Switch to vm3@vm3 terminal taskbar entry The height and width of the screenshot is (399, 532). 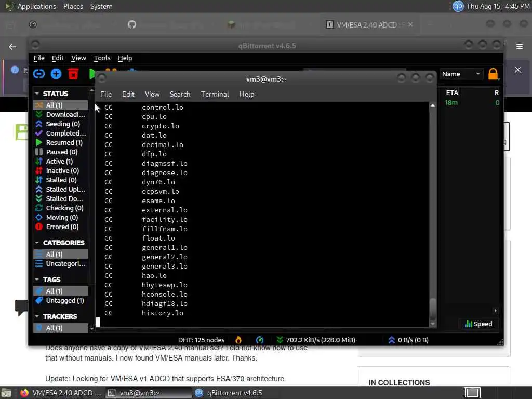point(148,393)
